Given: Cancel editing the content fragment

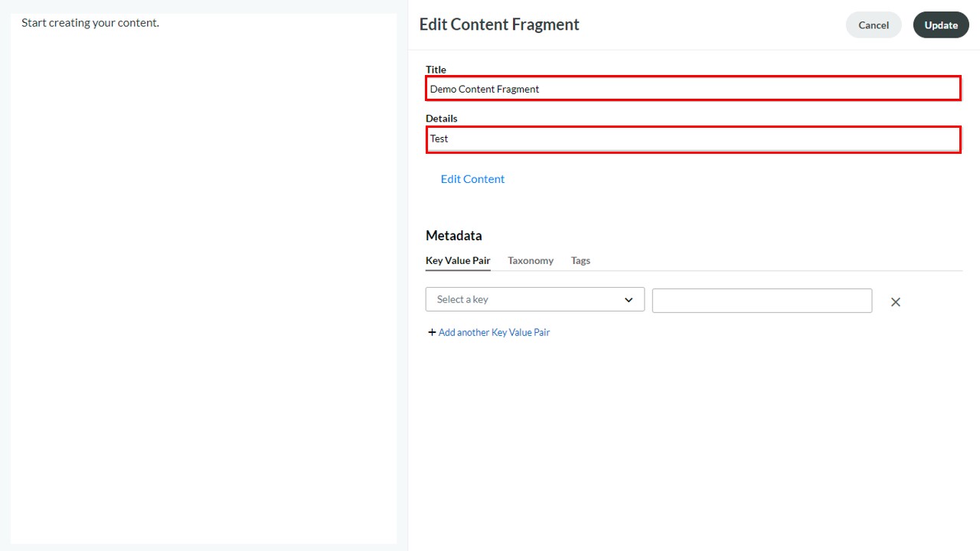Looking at the screenshot, I should pos(874,24).
